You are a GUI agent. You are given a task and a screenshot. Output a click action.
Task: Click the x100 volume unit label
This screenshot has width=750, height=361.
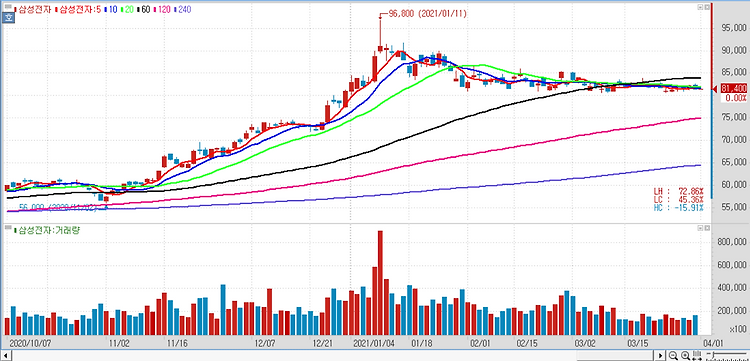[x=739, y=330]
